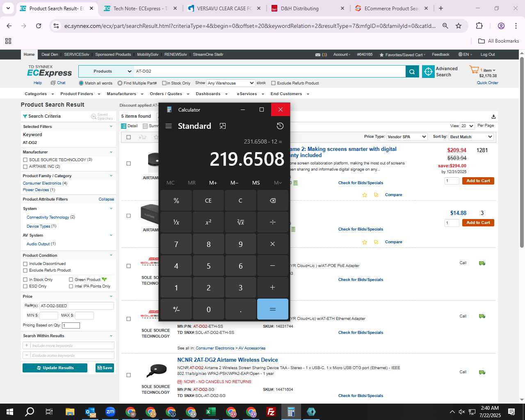This screenshot has width=525, height=420.
Task: Open the Products search type dropdown
Action: [106, 71]
